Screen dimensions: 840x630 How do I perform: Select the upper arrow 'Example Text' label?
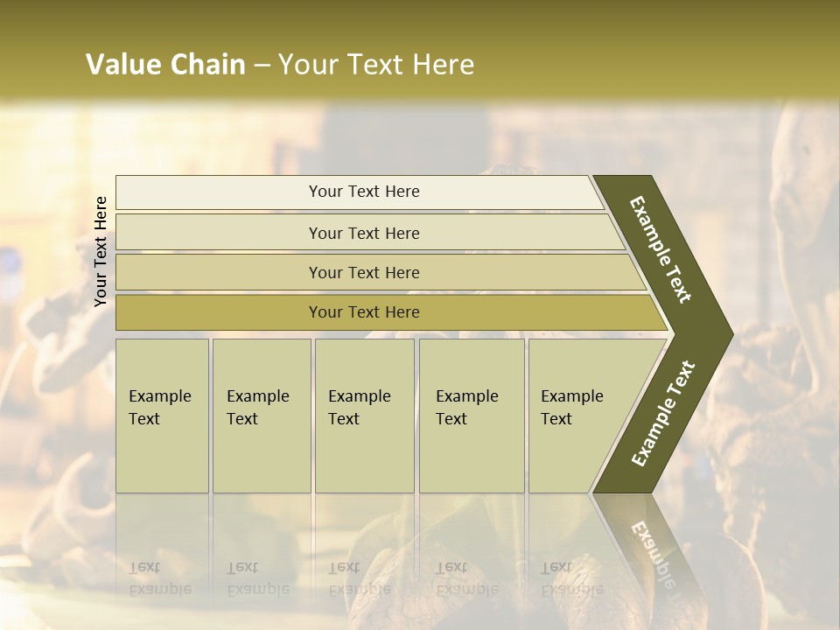click(660, 249)
